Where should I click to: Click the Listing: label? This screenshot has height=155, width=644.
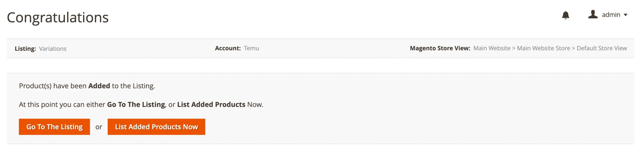coord(25,49)
